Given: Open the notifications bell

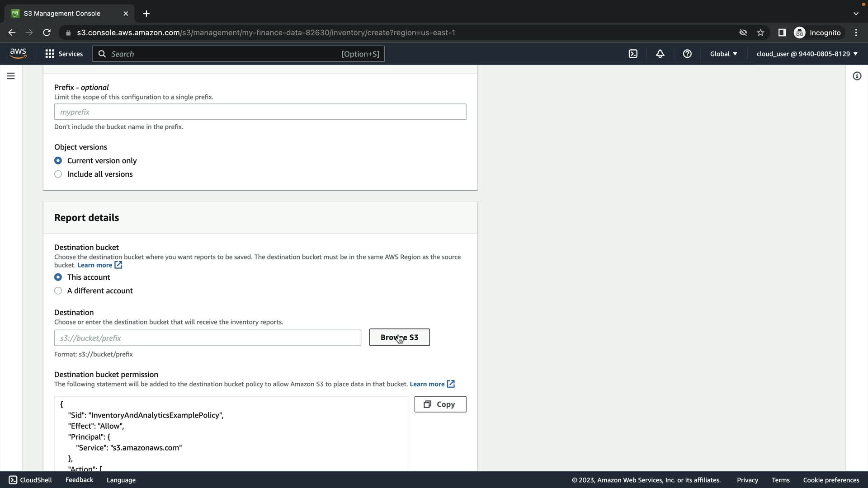Looking at the screenshot, I should pyautogui.click(x=660, y=54).
